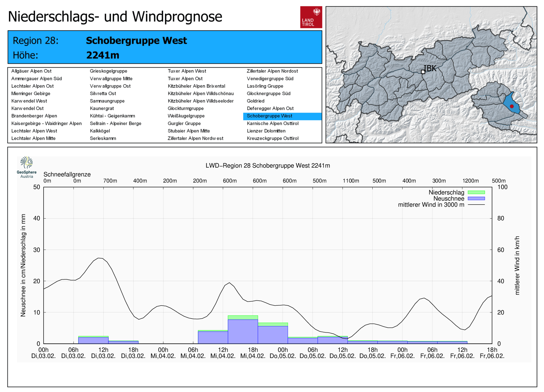
Task: Open Kalkkögel region forecast
Action: point(100,131)
